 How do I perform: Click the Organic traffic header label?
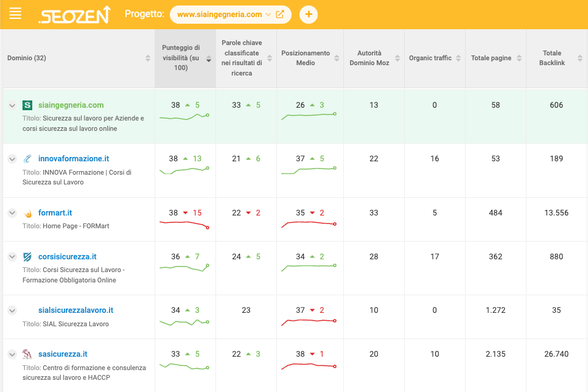pyautogui.click(x=430, y=58)
